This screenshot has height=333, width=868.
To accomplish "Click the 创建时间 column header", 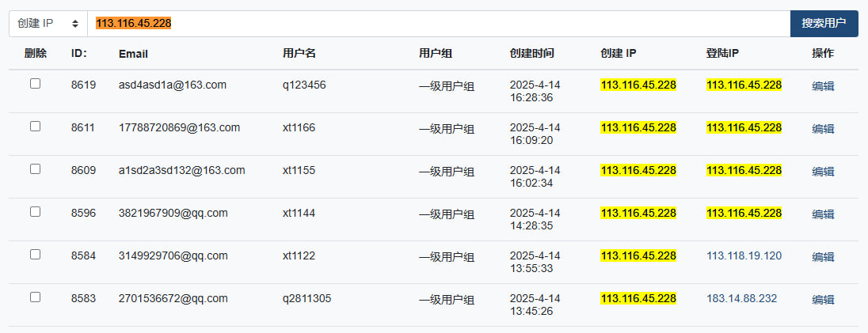I will [532, 54].
